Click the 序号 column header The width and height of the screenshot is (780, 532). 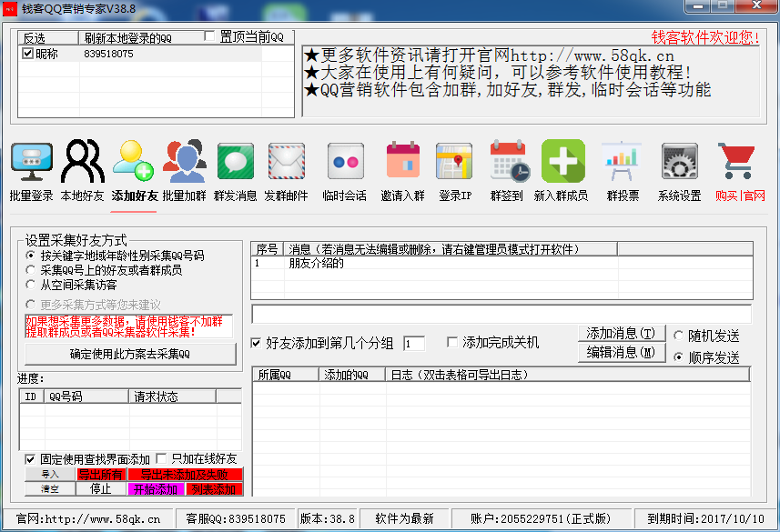tap(268, 248)
